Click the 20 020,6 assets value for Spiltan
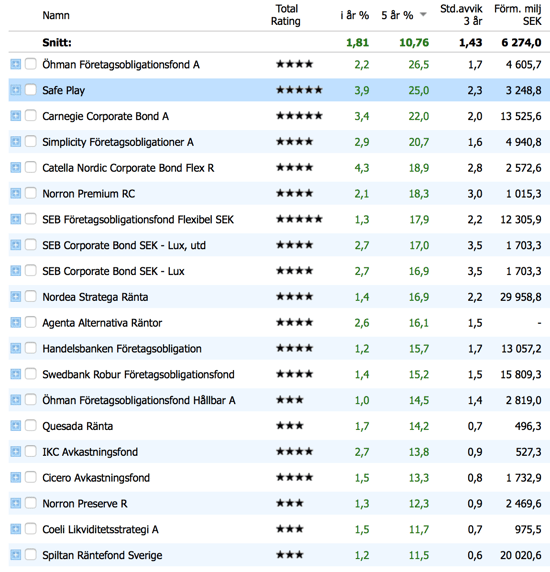Screen dimensions: 550x572 pyautogui.click(x=521, y=556)
